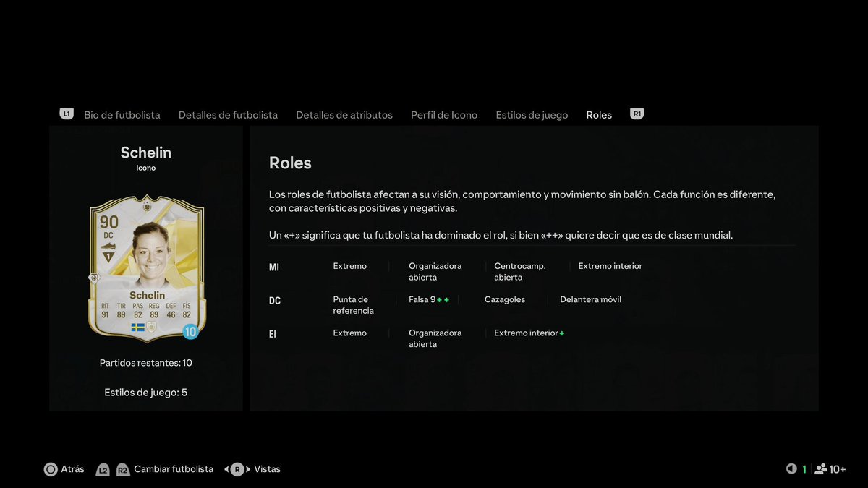Image resolution: width=868 pixels, height=488 pixels.
Task: Click the Vistas option
Action: point(267,469)
